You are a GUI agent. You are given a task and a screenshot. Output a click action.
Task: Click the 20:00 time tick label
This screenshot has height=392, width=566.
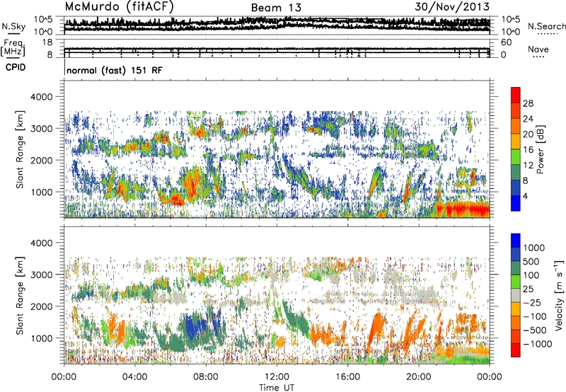point(418,377)
